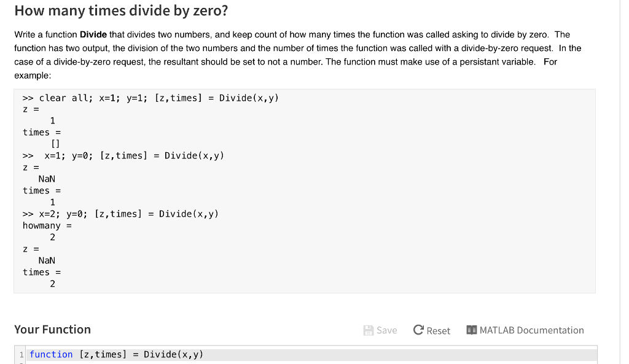
Task: Click the 'How many times divide by zero?' heading
Action: (121, 10)
